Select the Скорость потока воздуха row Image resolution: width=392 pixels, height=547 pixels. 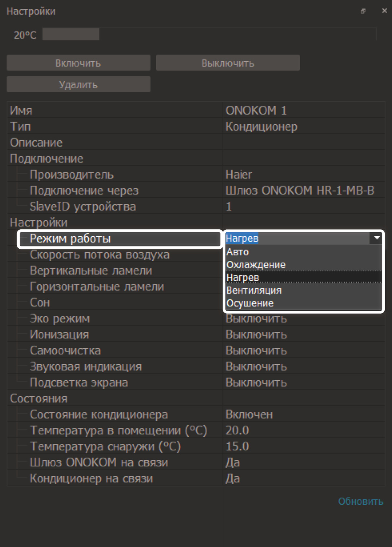point(99,255)
